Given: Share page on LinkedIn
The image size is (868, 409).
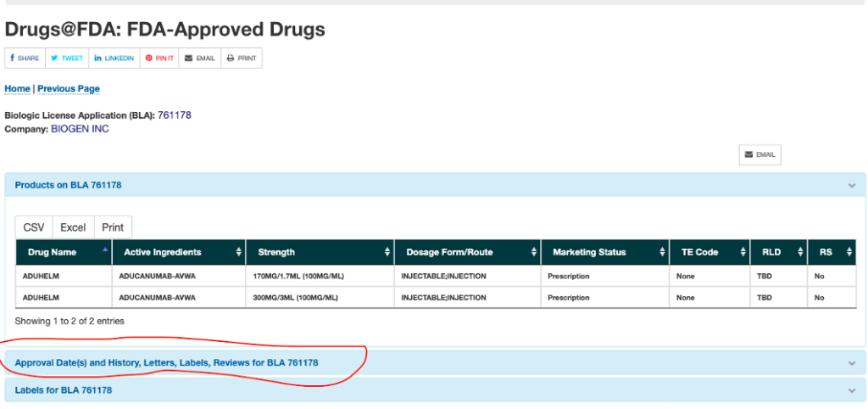Looking at the screenshot, I should pos(114,59).
